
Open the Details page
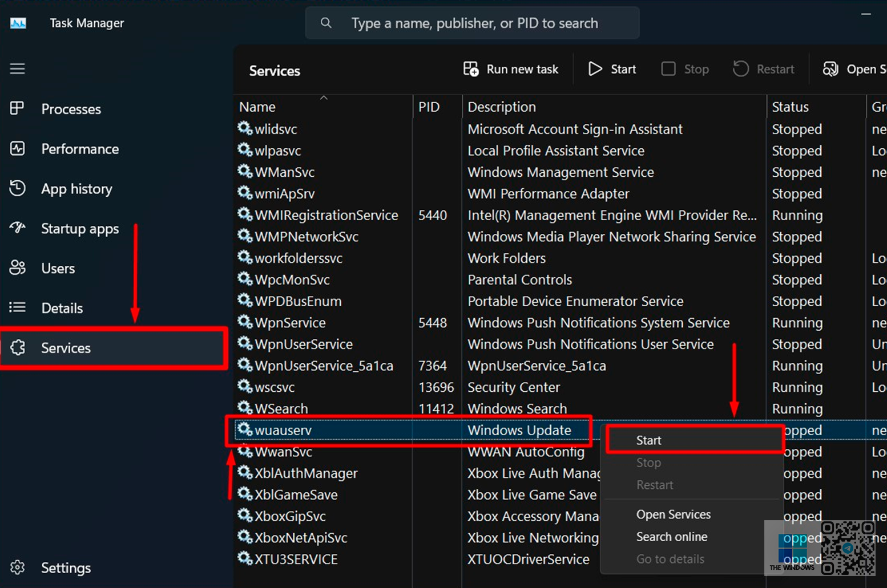(x=62, y=308)
